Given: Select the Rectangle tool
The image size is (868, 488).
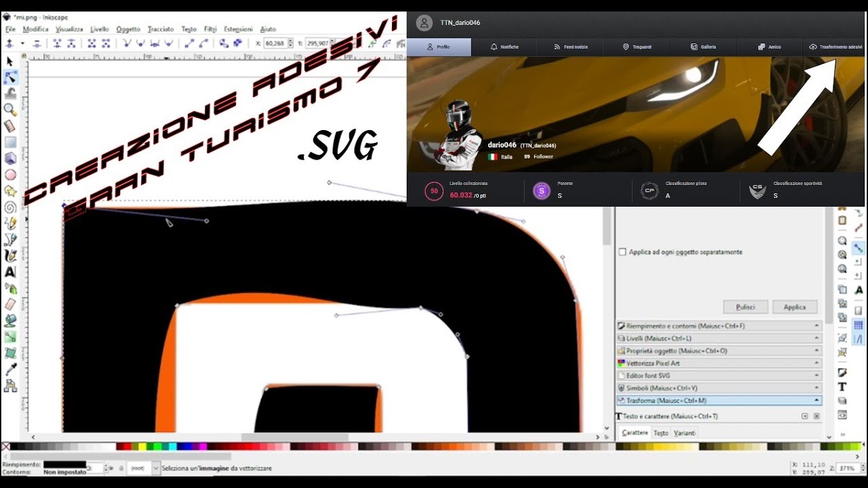Looking at the screenshot, I should coord(9,142).
